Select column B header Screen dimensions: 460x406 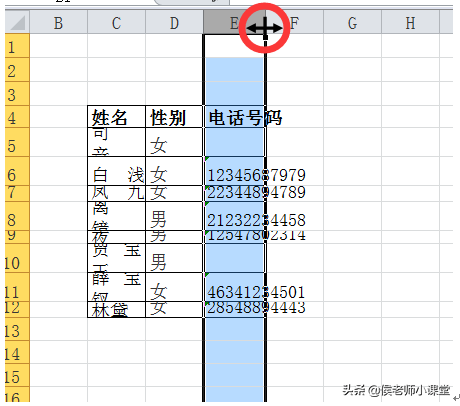[58, 23]
